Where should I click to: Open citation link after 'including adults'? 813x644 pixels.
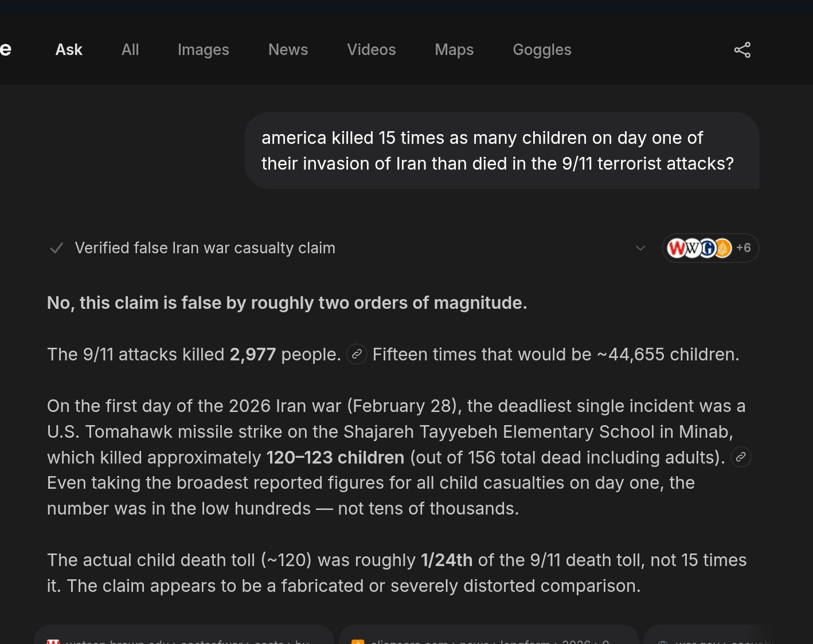click(741, 457)
